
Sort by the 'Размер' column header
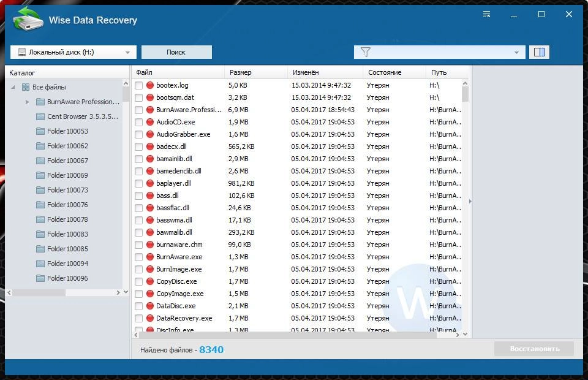(256, 72)
